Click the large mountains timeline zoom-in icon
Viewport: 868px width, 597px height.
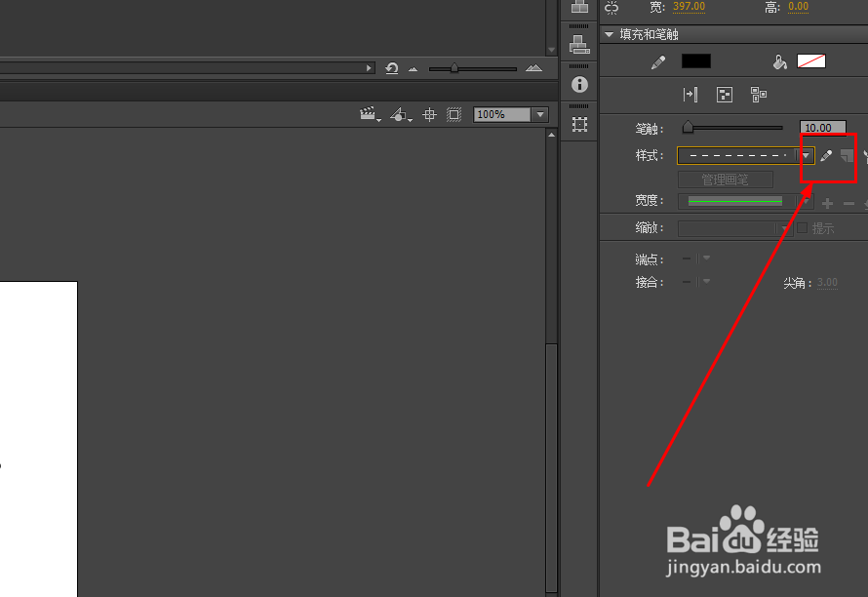tap(533, 68)
